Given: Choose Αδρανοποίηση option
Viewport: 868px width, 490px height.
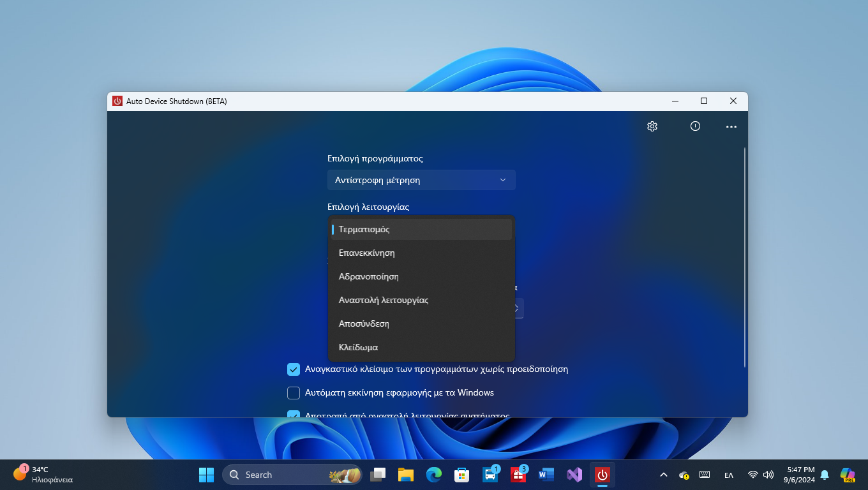Looking at the screenshot, I should (421, 276).
